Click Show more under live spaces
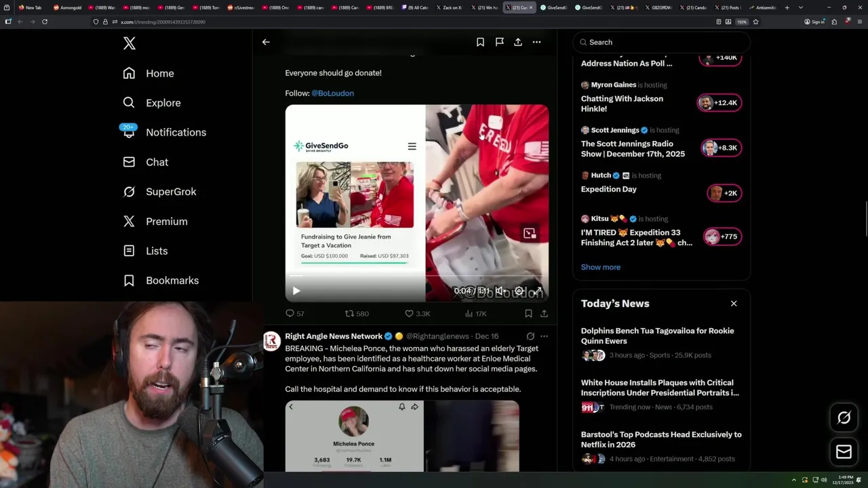The image size is (868, 488). point(601,267)
